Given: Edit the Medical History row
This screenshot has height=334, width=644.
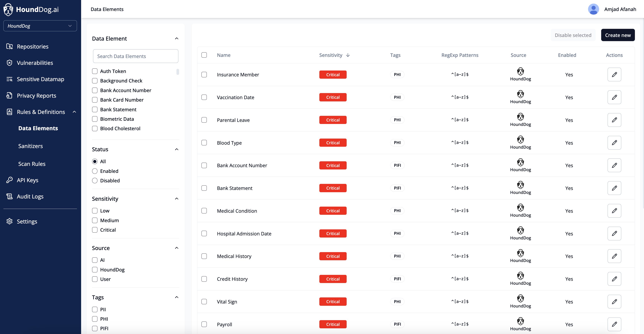Looking at the screenshot, I should coord(614,256).
